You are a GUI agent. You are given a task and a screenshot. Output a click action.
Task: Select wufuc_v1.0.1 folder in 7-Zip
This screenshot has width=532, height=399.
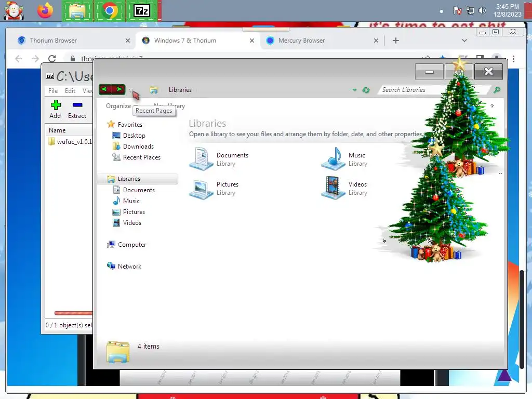pyautogui.click(x=70, y=141)
